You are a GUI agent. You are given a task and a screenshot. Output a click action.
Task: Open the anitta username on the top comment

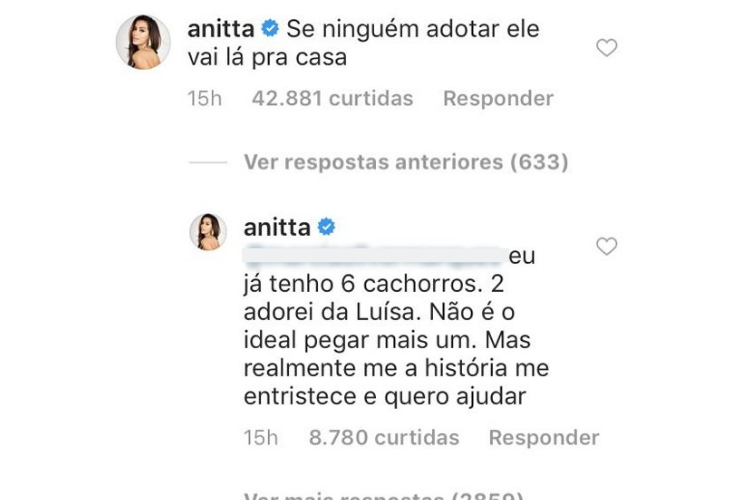[x=220, y=30]
